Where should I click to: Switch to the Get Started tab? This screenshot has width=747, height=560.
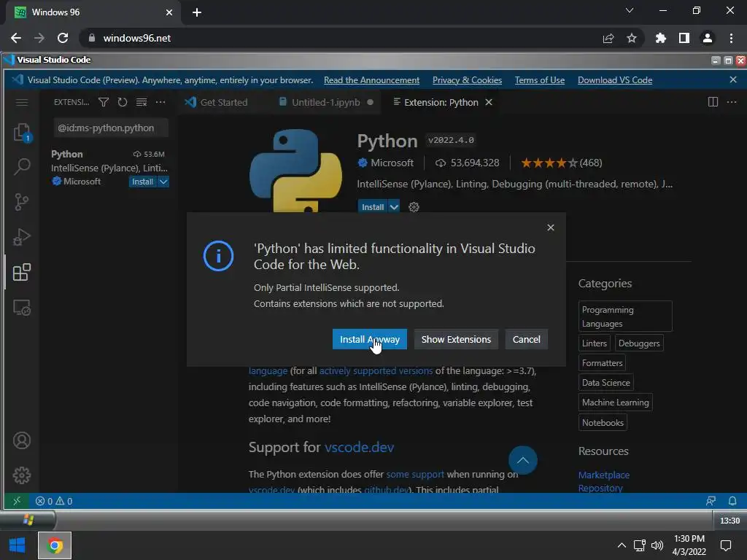click(x=217, y=102)
